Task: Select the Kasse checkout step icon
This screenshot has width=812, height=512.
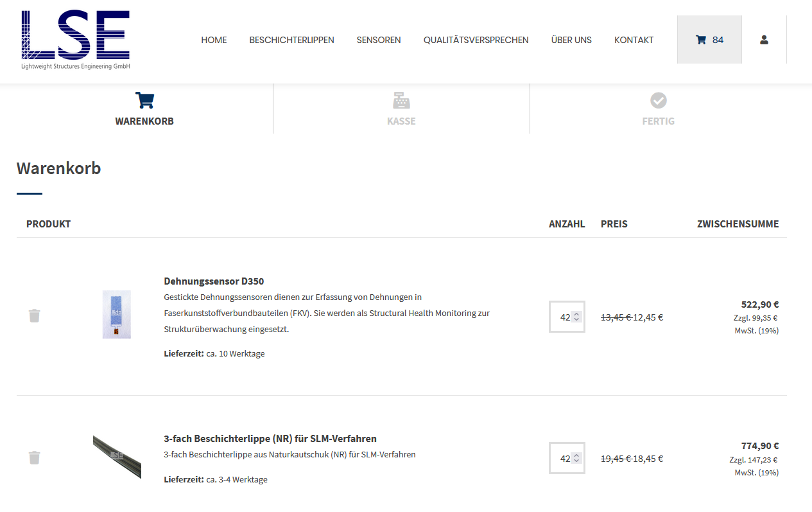Action: [401, 100]
